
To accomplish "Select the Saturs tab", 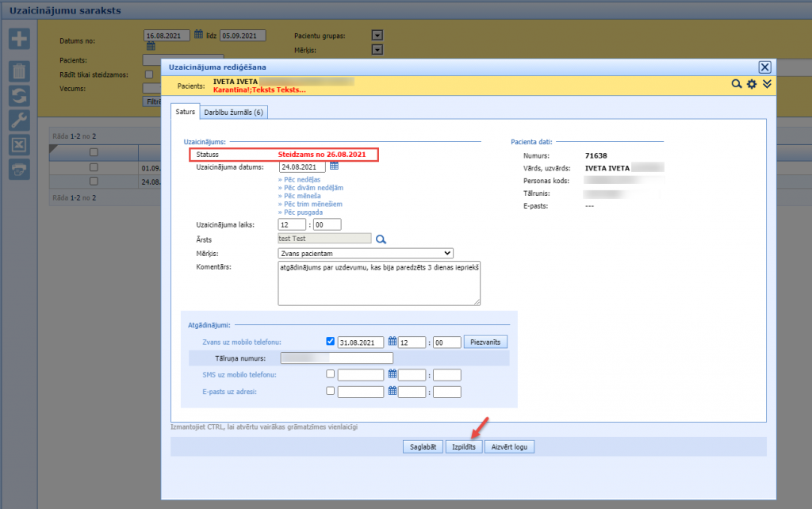I will (185, 113).
